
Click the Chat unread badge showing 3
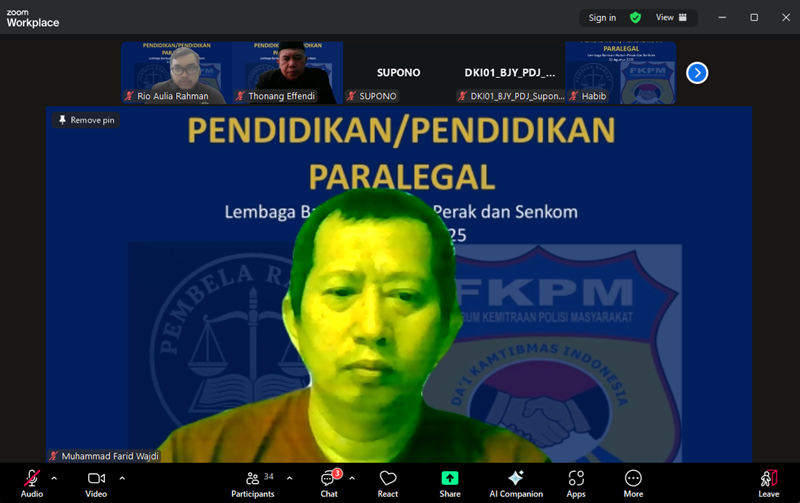point(337,473)
